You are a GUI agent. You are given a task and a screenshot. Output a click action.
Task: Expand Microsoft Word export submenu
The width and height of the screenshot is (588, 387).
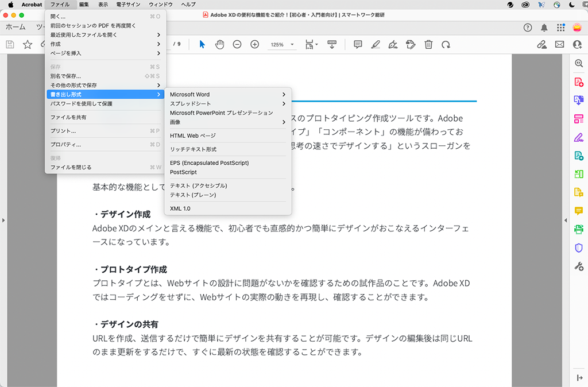[228, 95]
